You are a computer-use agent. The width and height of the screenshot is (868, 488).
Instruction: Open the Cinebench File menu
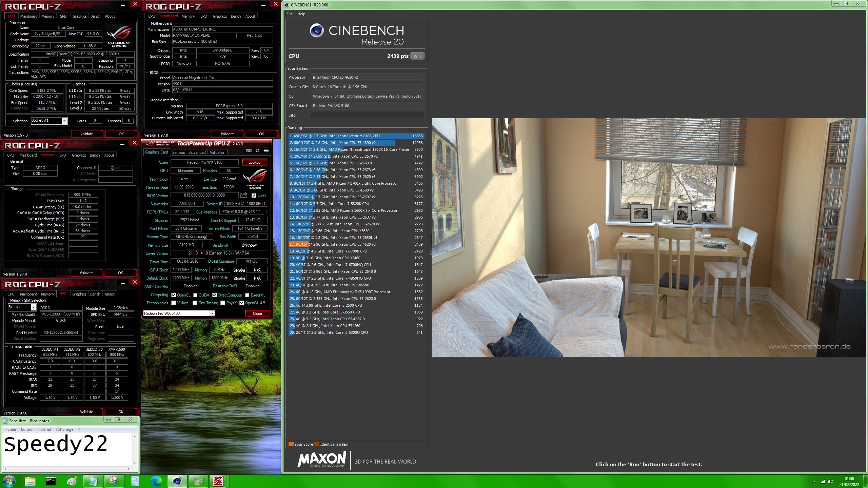pyautogui.click(x=289, y=14)
